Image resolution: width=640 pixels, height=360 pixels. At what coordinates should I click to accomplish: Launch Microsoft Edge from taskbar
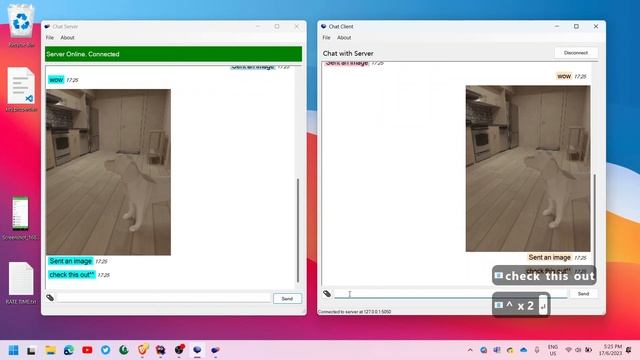(69, 350)
